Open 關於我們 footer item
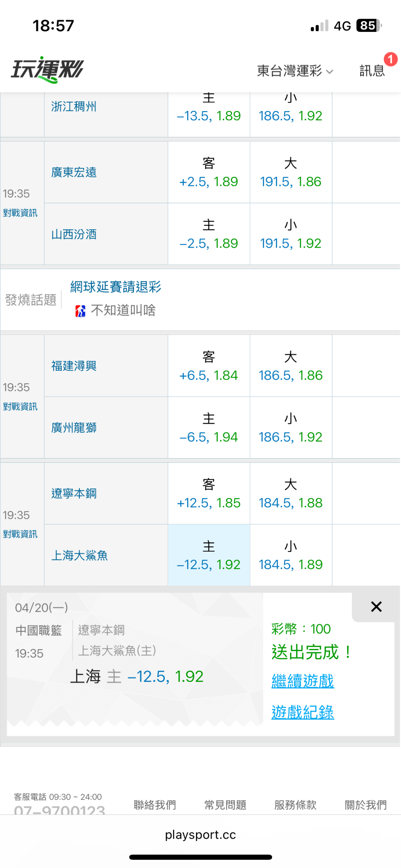 [366, 805]
